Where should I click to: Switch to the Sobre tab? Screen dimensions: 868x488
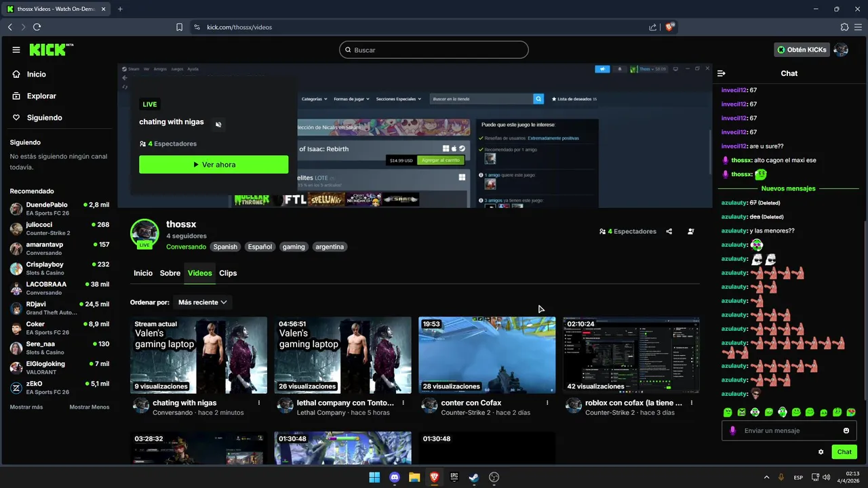coord(170,273)
